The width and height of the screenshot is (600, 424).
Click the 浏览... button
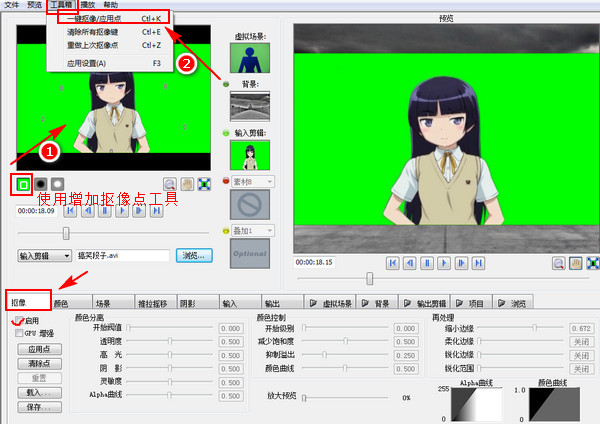point(194,256)
